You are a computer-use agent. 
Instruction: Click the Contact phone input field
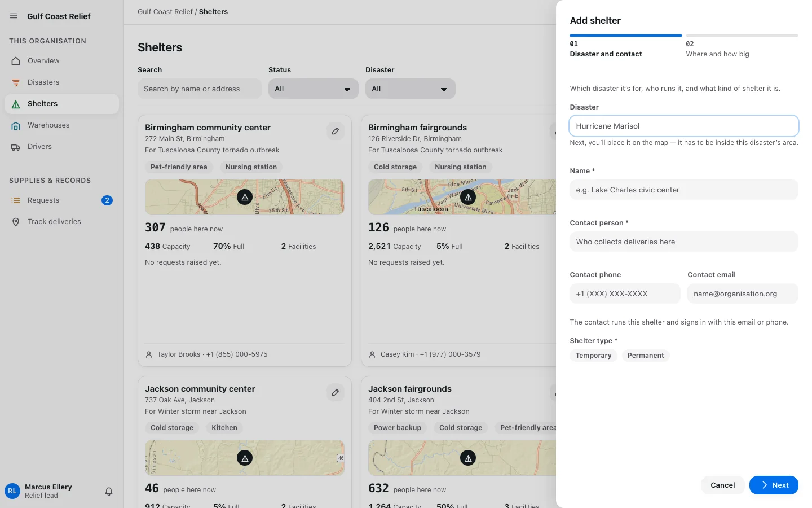625,294
